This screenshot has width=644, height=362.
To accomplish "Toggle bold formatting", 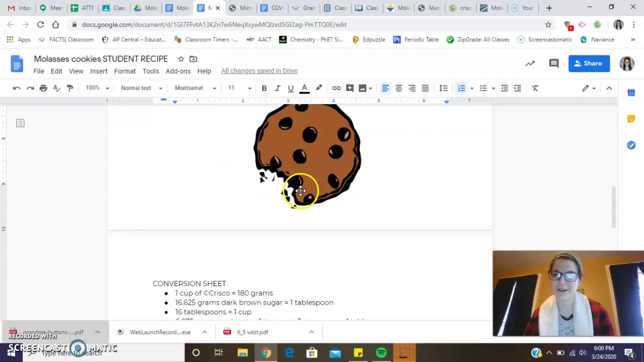I will (x=264, y=88).
